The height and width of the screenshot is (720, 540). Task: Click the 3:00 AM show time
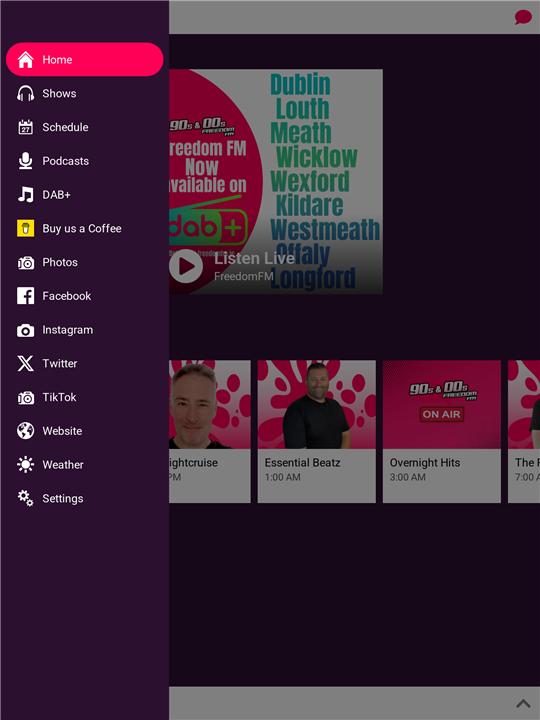tap(407, 477)
